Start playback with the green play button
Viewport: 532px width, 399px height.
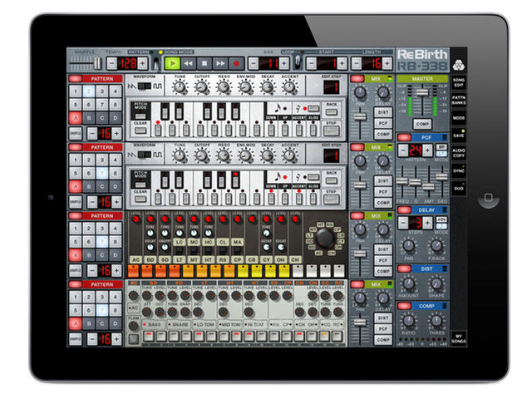click(x=172, y=63)
